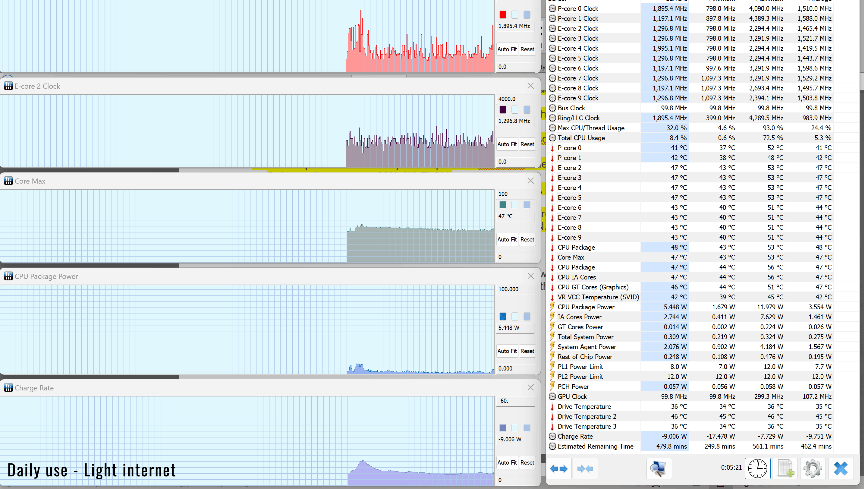Click the icon beside Ring/LLC Clock row
Image resolution: width=868 pixels, height=489 pixels.
click(x=552, y=118)
